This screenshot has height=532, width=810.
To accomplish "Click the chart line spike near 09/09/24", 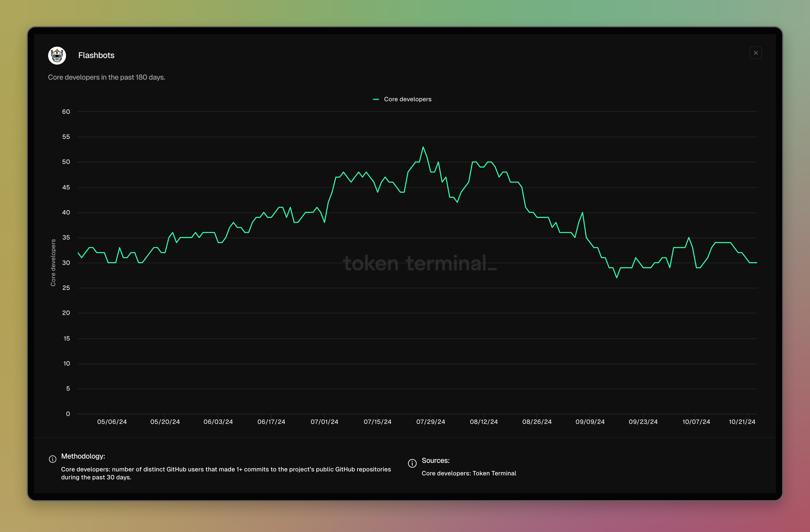I will pos(582,213).
